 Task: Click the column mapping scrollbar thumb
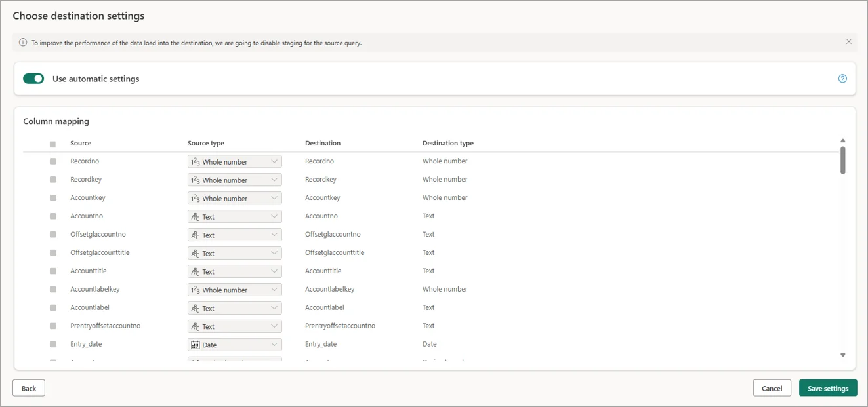coord(843,161)
